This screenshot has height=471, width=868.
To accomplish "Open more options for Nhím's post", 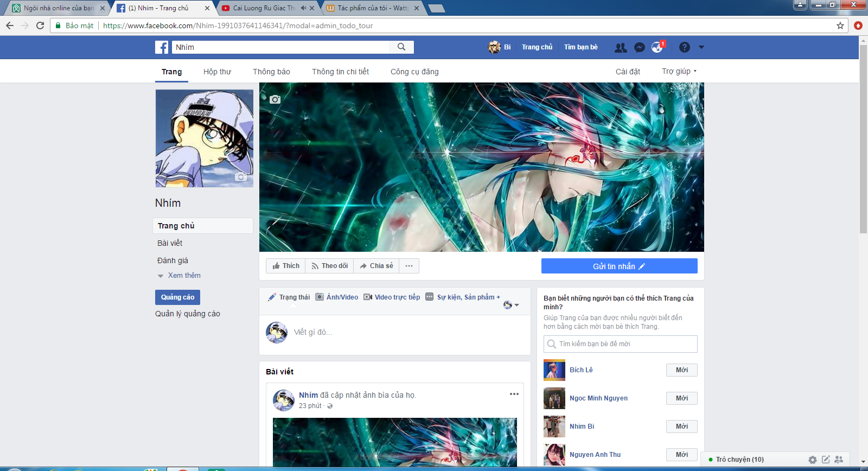I will coord(514,394).
